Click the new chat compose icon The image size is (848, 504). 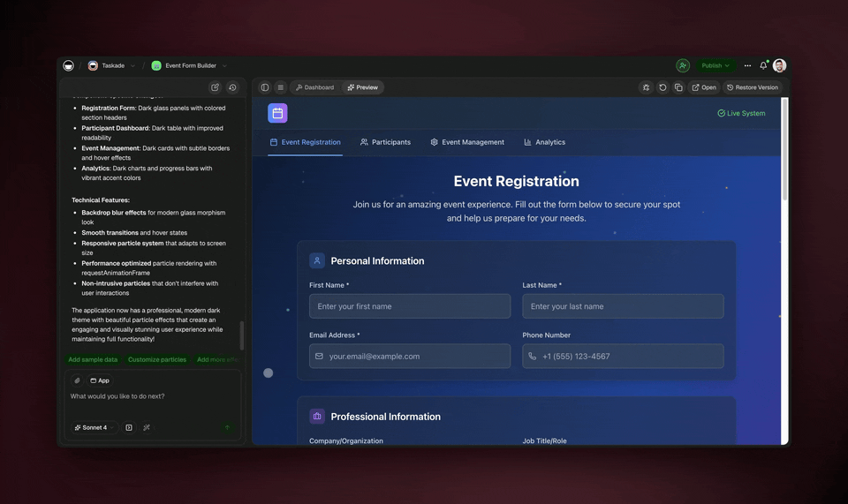[215, 87]
